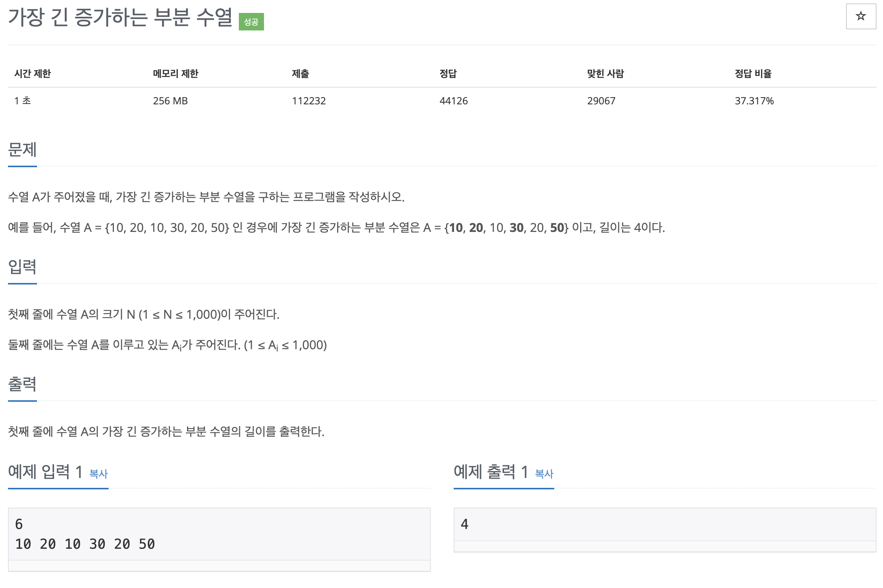Select the 문제 section heading
This screenshot has height=588, width=883.
pyautogui.click(x=22, y=150)
